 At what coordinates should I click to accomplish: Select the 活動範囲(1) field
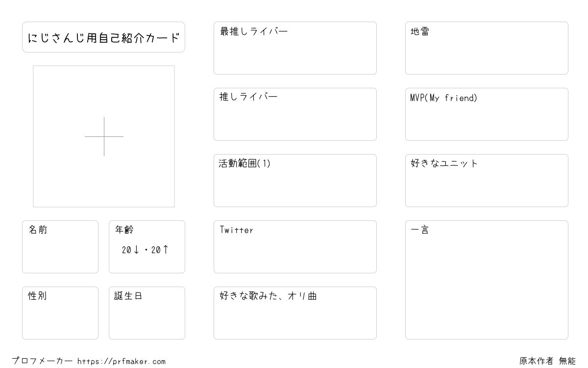[295, 181]
